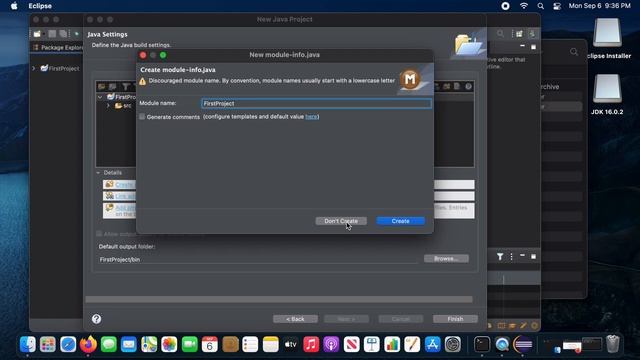Screen dimensions: 640x360
Task: Expand FirstProject in the Package Explorer
Action: (x=33, y=68)
